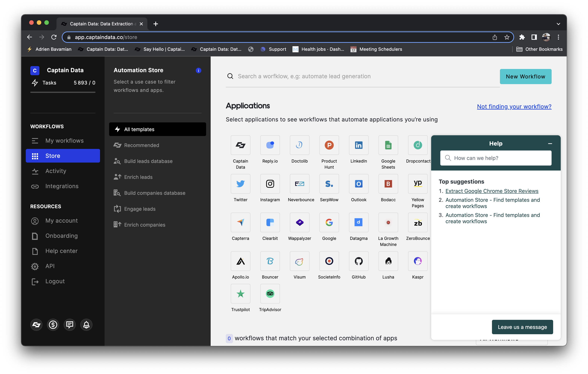
Task: Open Activity in the sidebar
Action: tap(63, 171)
